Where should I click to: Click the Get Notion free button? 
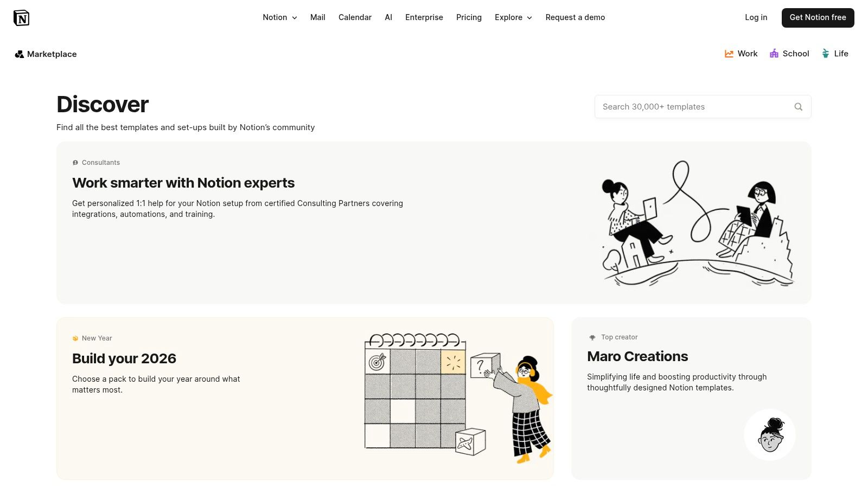pos(818,17)
